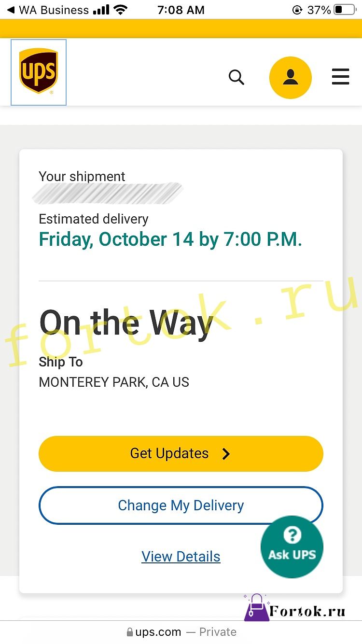The height and width of the screenshot is (644, 362).
Task: Open the yellow user profile icon
Action: 291,78
